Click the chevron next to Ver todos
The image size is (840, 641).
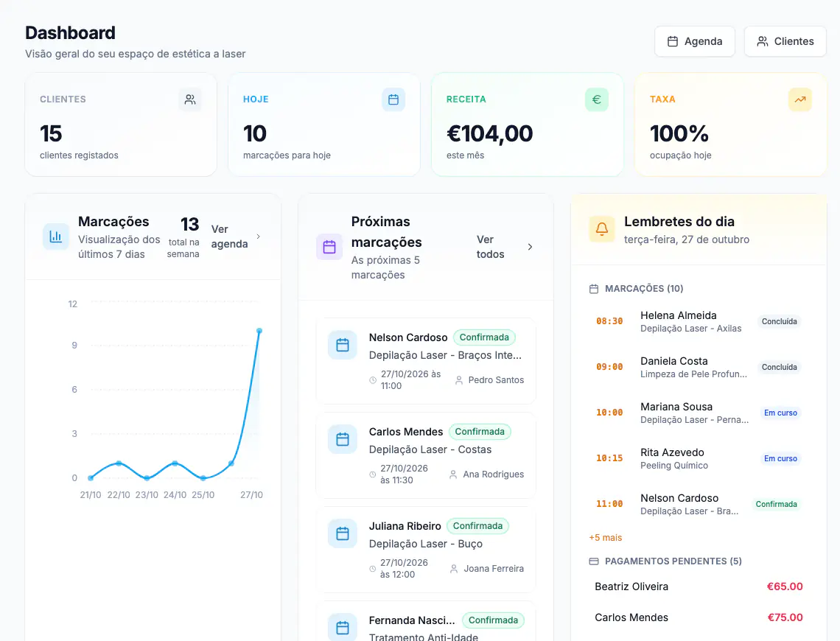[530, 247]
